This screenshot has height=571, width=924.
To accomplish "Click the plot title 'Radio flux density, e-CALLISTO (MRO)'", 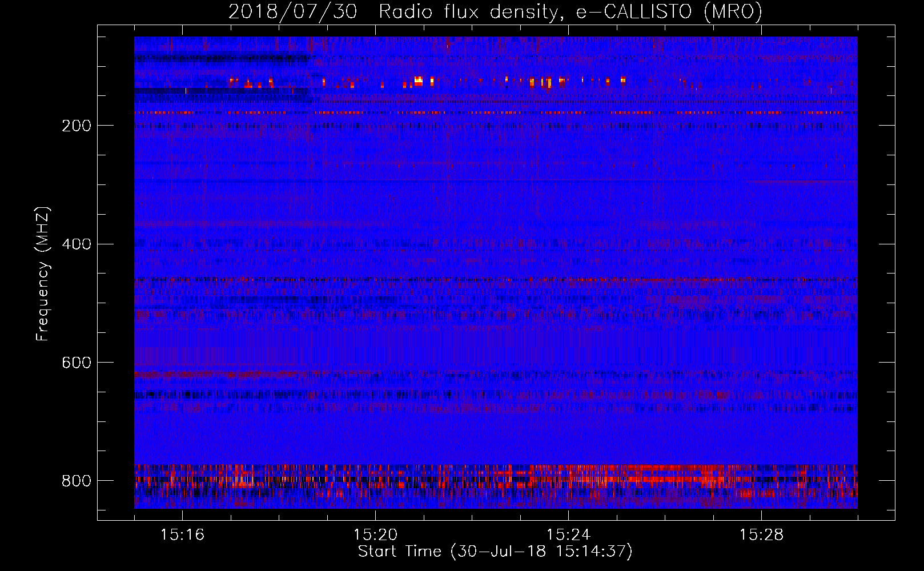I will pos(571,11).
